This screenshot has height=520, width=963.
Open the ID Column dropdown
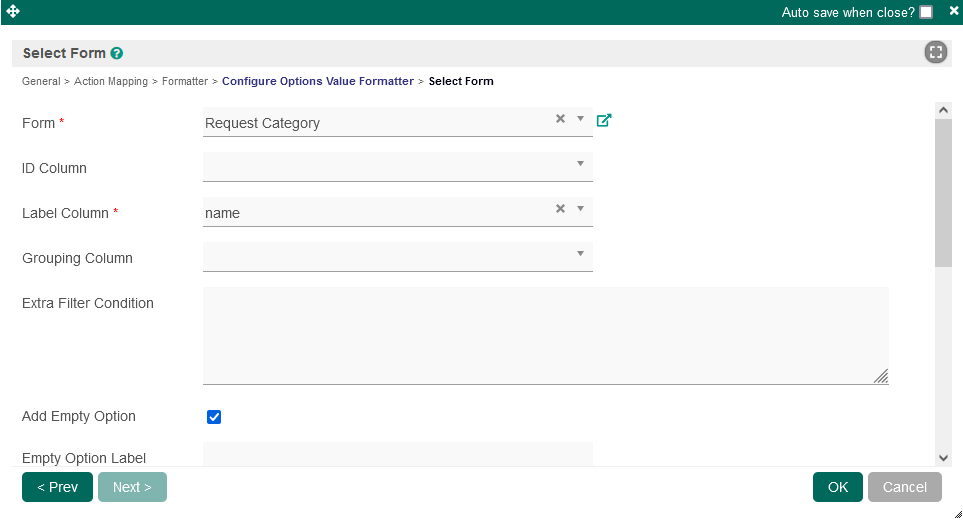580,164
